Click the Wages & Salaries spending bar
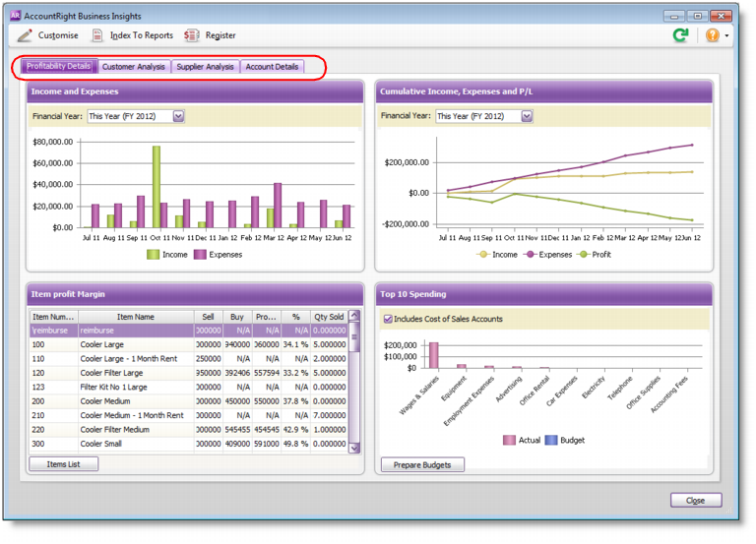This screenshot has height=544, width=756. [x=434, y=355]
